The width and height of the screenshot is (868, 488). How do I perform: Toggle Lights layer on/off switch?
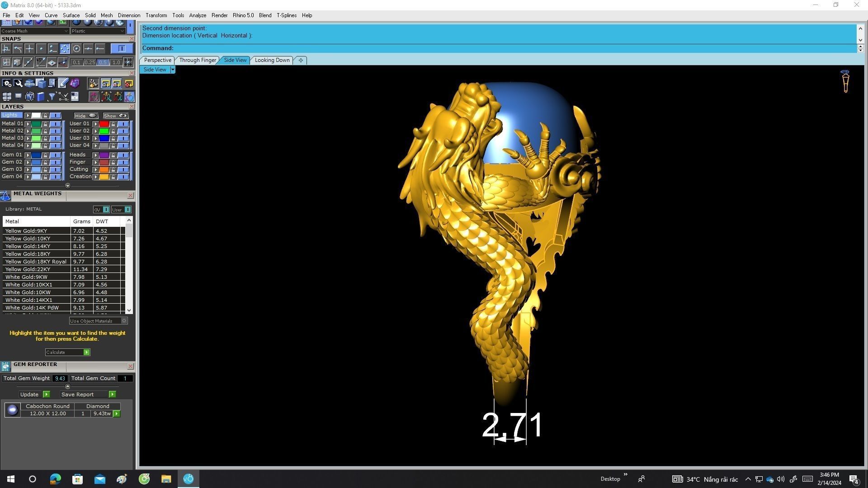pos(56,116)
